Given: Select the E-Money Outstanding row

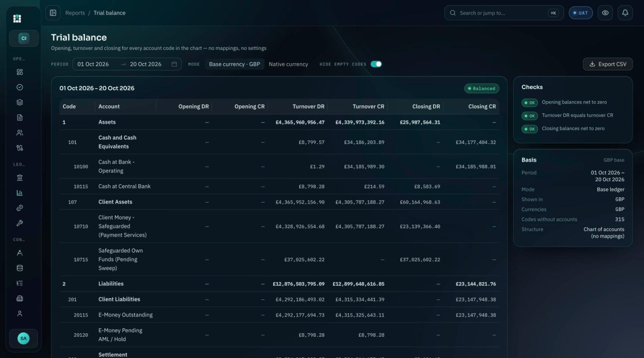Looking at the screenshot, I should (x=279, y=315).
